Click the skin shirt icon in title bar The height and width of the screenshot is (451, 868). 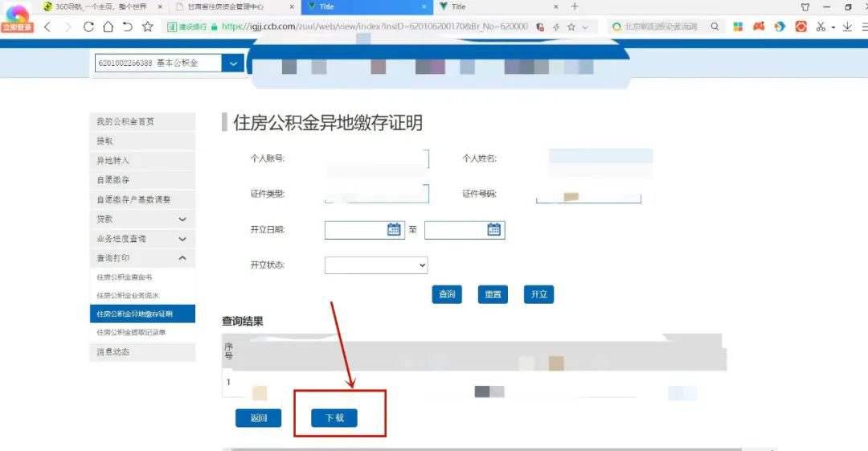[x=805, y=6]
